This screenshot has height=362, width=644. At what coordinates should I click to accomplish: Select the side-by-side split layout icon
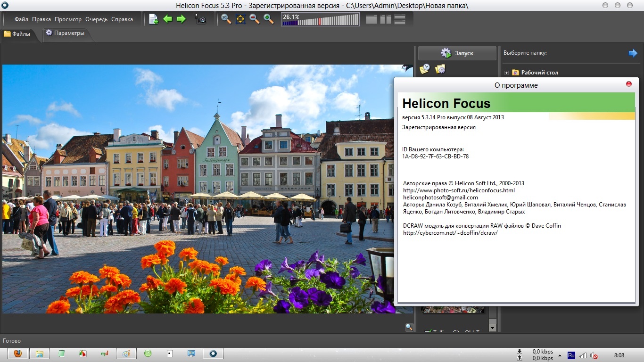(x=386, y=19)
